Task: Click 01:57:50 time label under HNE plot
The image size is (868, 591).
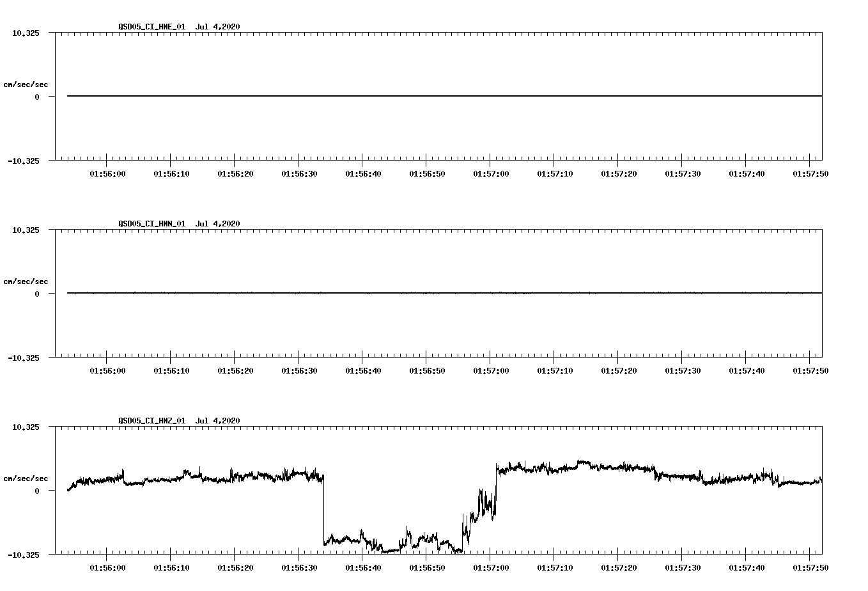Action: [810, 174]
